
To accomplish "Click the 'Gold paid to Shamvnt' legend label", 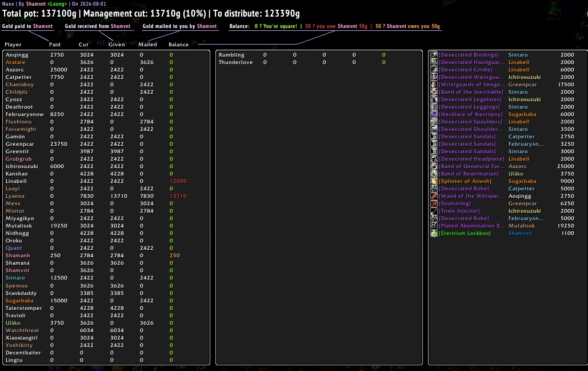I will pos(27,26).
